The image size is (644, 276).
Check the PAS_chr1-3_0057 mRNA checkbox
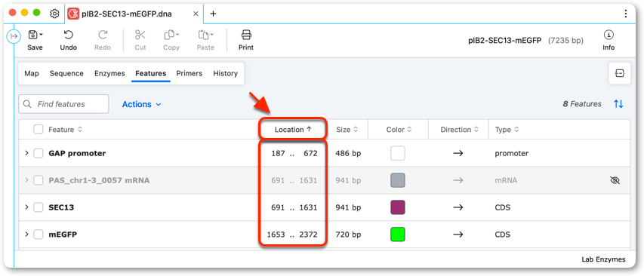pos(39,180)
